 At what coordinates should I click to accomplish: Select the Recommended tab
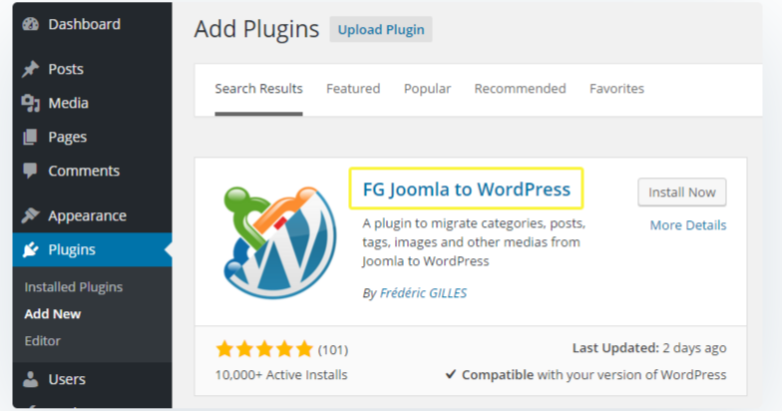click(520, 88)
